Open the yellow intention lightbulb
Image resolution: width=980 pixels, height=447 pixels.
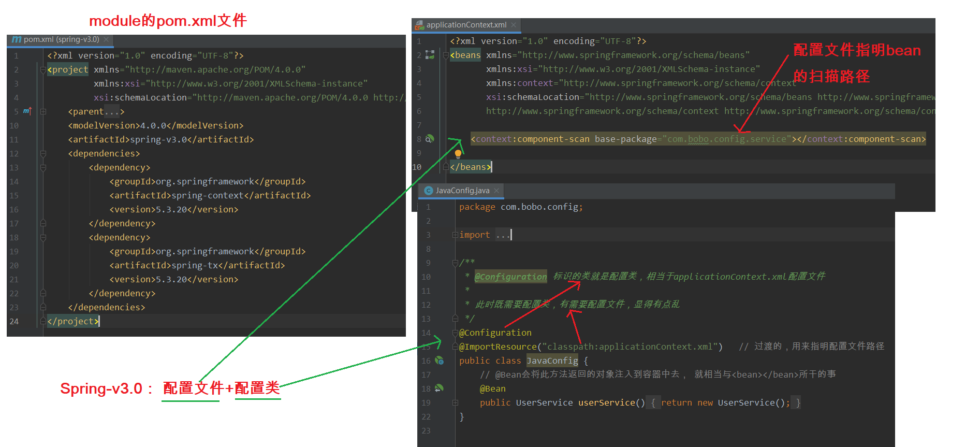pyautogui.click(x=458, y=154)
